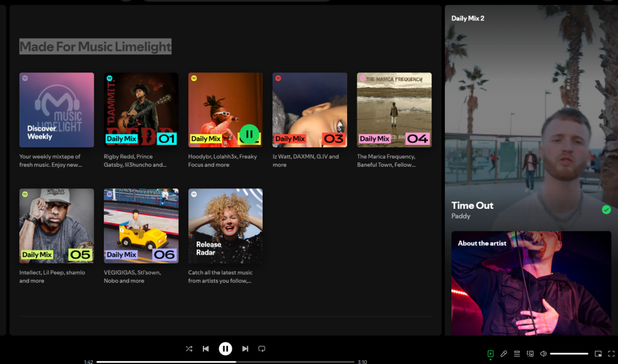Open artist Paddy link

click(460, 216)
